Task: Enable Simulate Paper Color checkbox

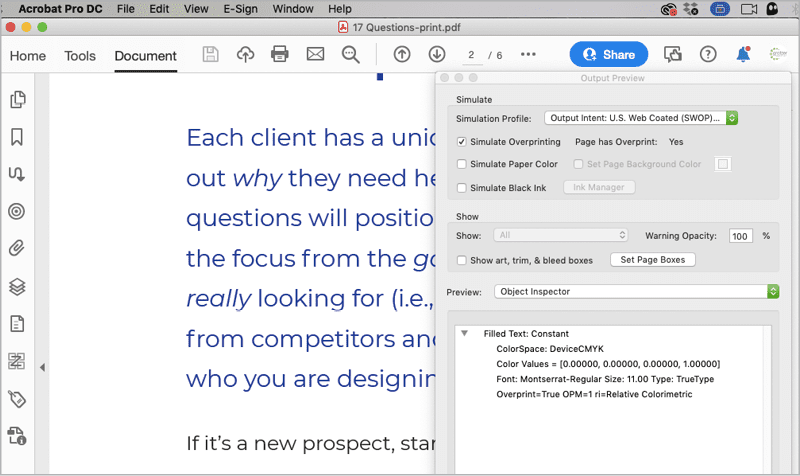Action: click(x=461, y=164)
